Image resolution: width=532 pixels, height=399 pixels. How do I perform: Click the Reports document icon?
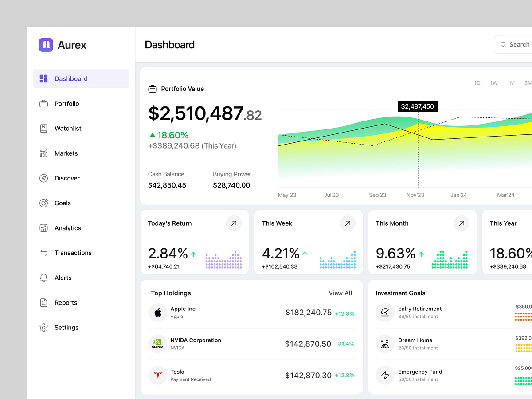click(43, 302)
